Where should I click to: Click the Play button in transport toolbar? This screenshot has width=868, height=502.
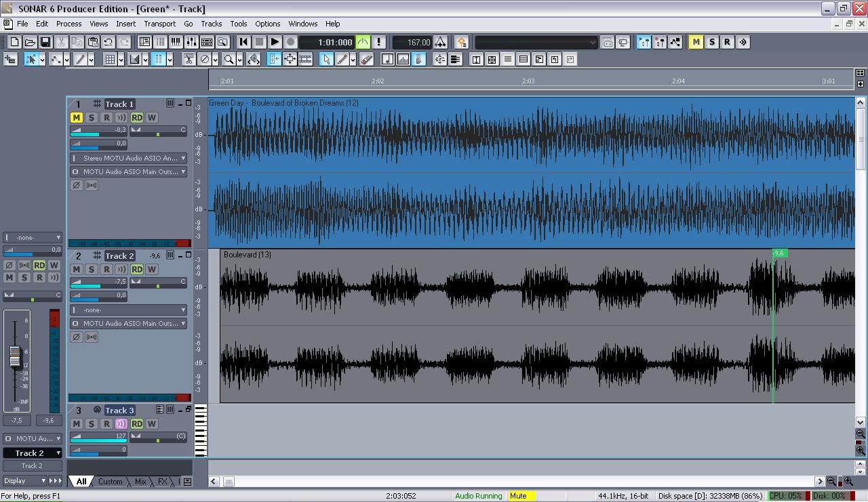click(275, 42)
